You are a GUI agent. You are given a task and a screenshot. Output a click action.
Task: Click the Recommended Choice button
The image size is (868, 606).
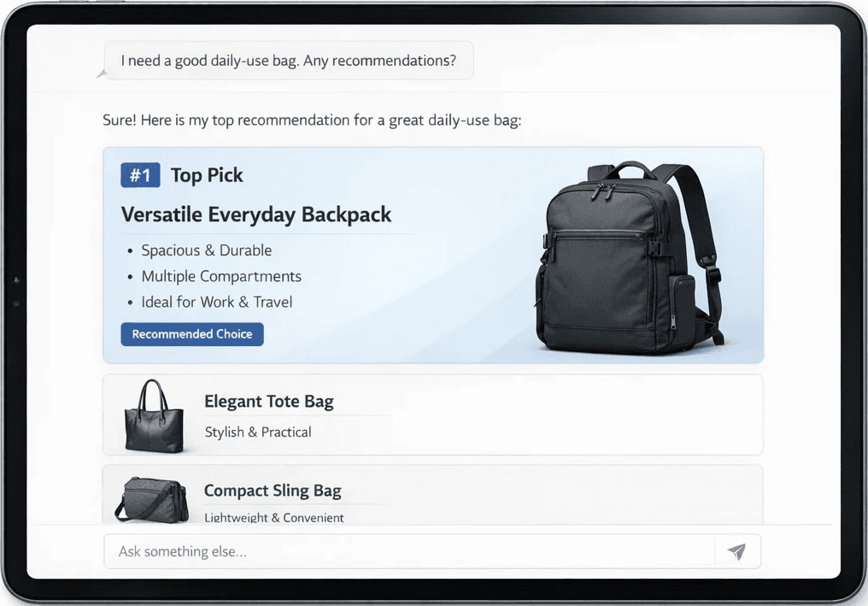(192, 334)
